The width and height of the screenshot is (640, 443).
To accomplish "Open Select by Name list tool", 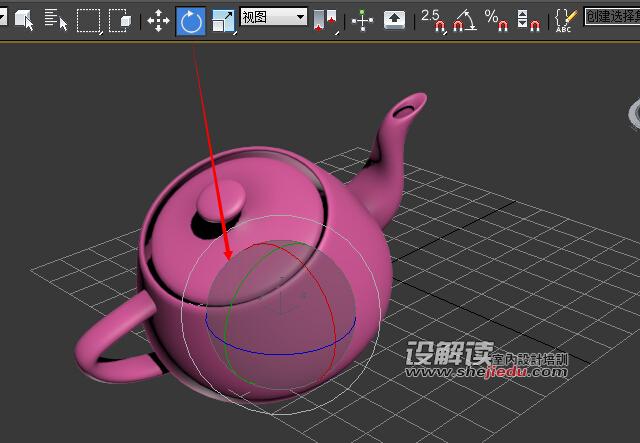I will [x=55, y=19].
